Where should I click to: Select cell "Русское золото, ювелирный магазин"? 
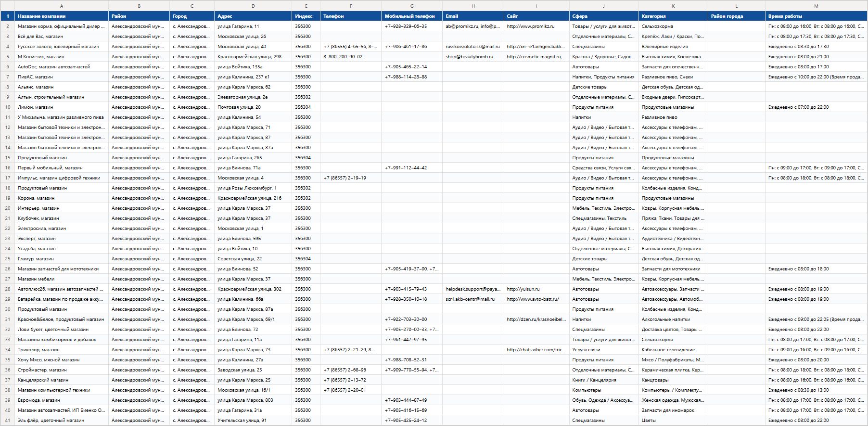click(62, 47)
